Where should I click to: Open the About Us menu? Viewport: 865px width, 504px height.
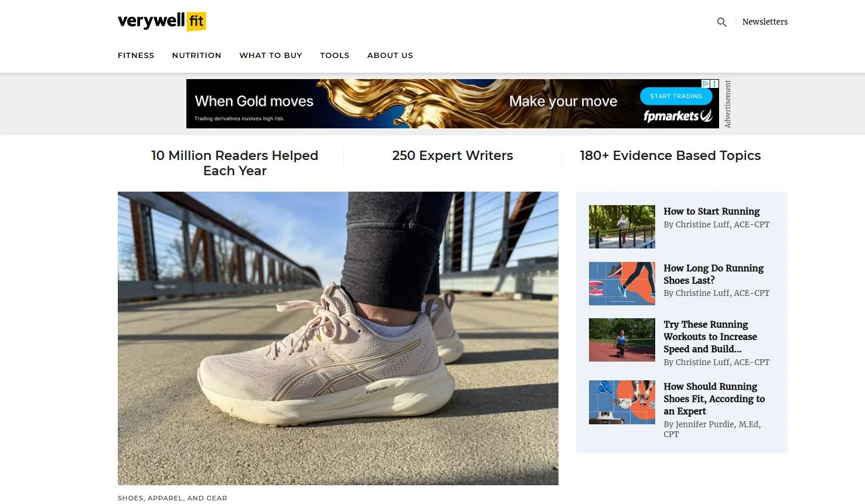pyautogui.click(x=390, y=55)
